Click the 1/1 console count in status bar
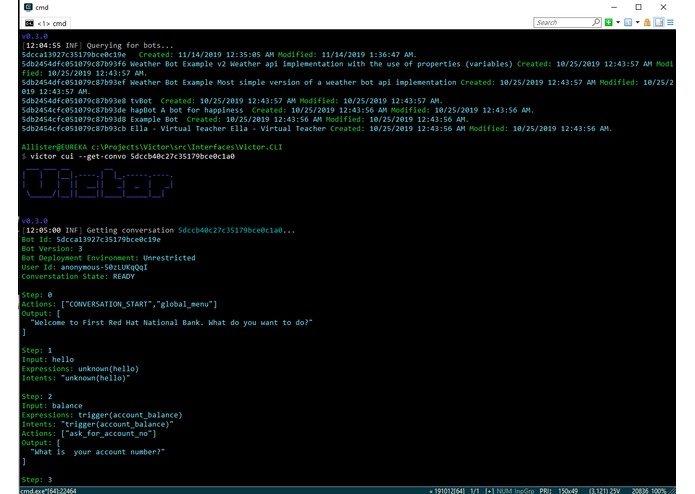 point(475,491)
